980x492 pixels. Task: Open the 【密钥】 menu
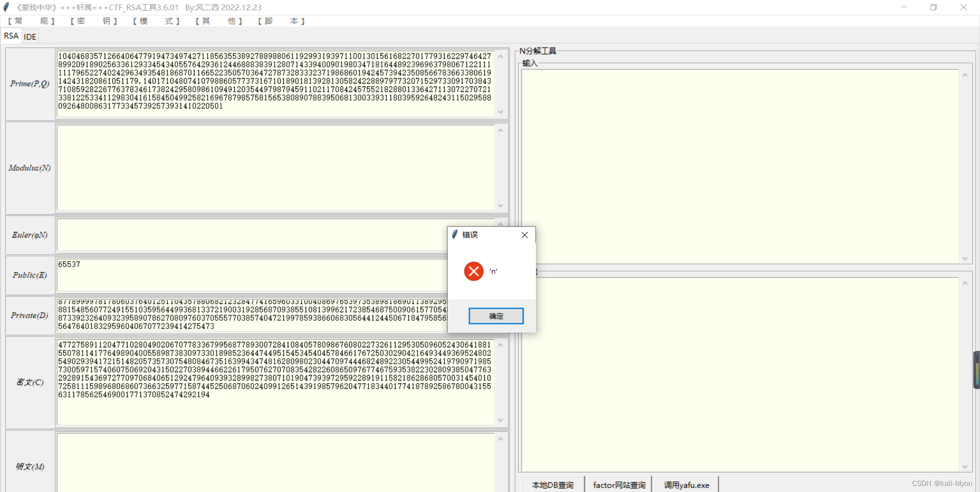click(94, 21)
